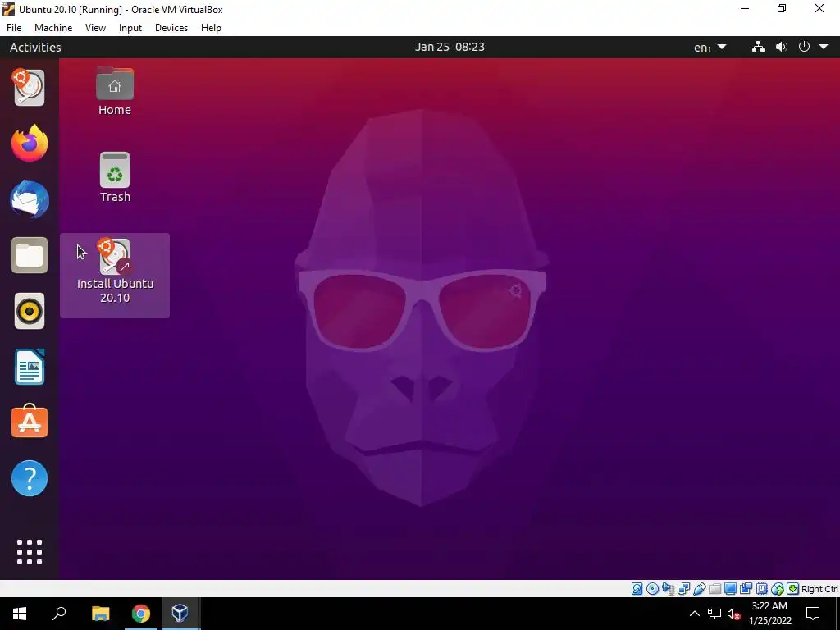Click the CPU virtualization indicator

point(761,589)
